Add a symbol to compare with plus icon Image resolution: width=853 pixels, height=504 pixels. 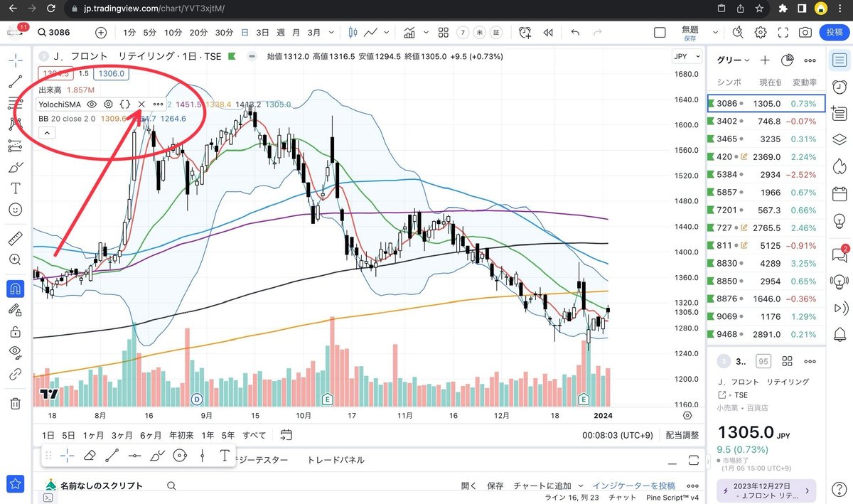[101, 33]
